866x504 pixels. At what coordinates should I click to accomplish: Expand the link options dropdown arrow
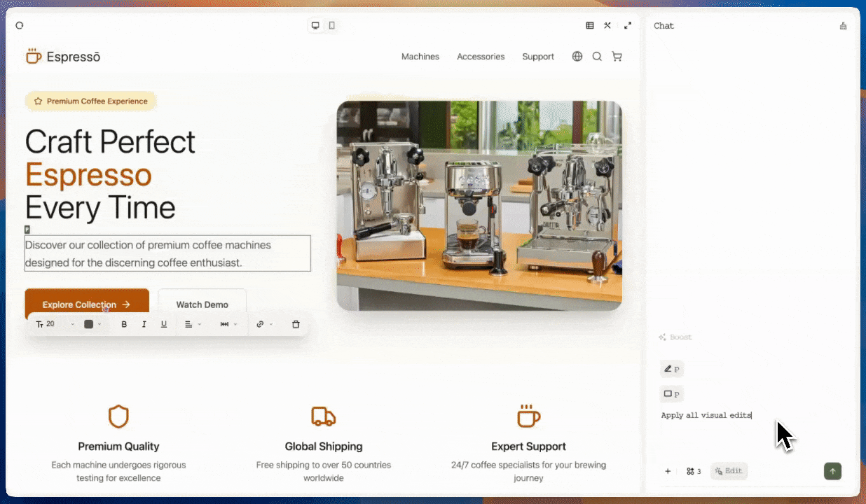pos(271,324)
